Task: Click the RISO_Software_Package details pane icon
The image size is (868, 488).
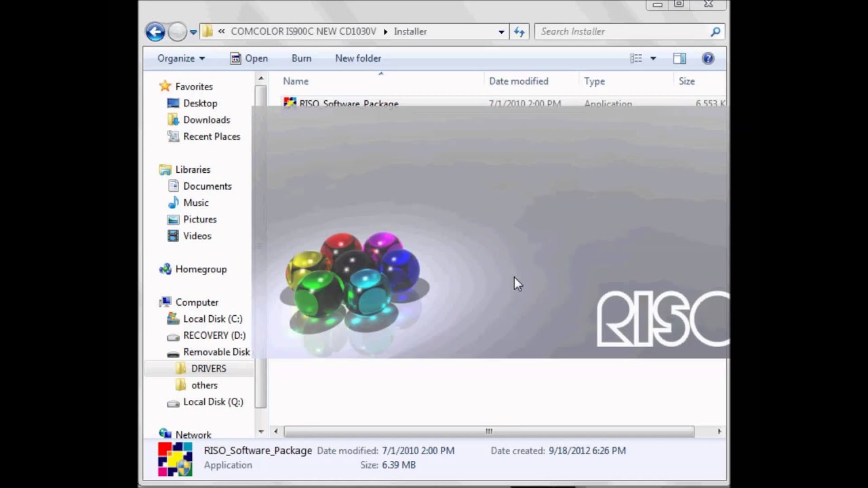Action: click(x=175, y=459)
